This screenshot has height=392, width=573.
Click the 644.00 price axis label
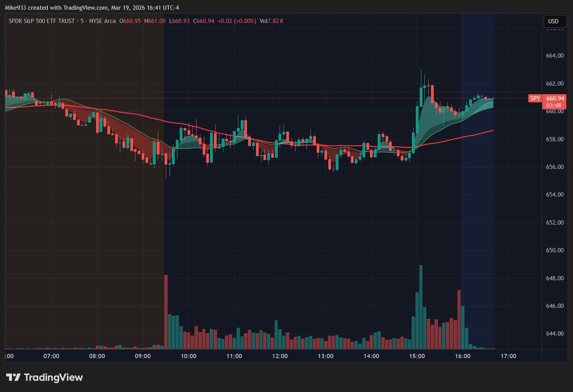555,334
